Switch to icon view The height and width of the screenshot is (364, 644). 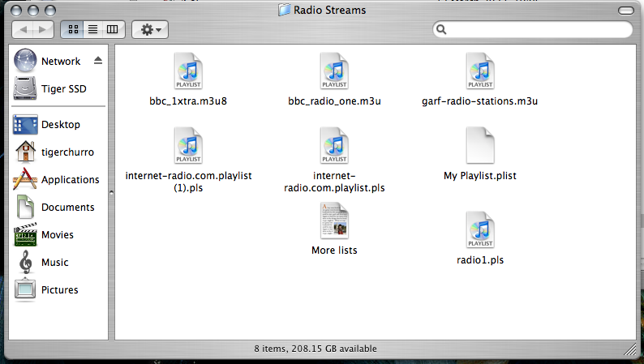click(73, 29)
